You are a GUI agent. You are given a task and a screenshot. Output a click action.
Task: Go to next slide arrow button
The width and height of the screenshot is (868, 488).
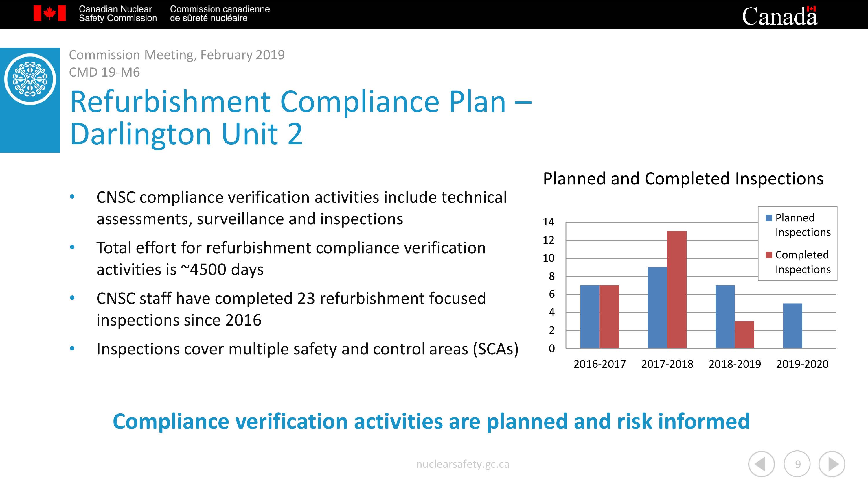[832, 464]
